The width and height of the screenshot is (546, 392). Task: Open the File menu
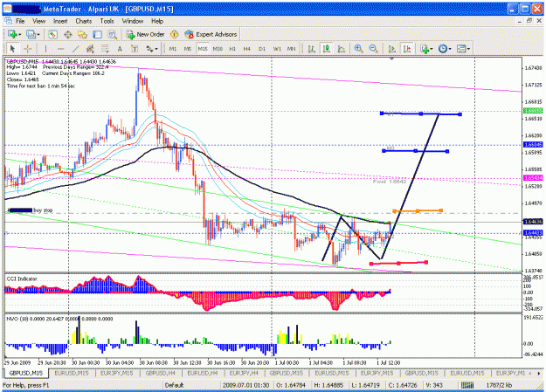tap(20, 21)
